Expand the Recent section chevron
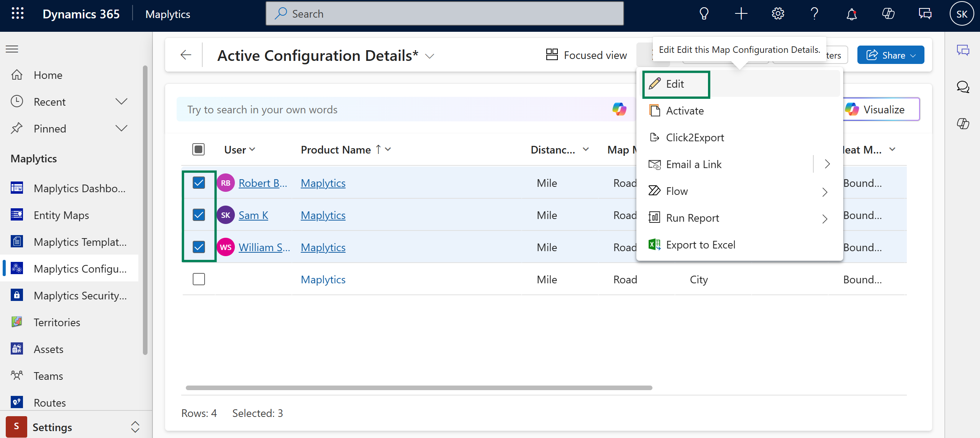This screenshot has height=438, width=980. 121,102
